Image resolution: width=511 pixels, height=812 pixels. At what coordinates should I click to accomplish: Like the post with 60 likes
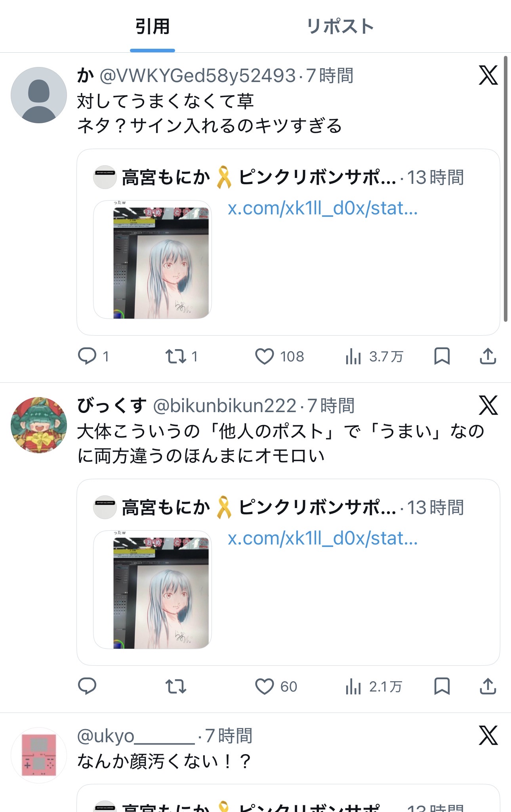264,686
